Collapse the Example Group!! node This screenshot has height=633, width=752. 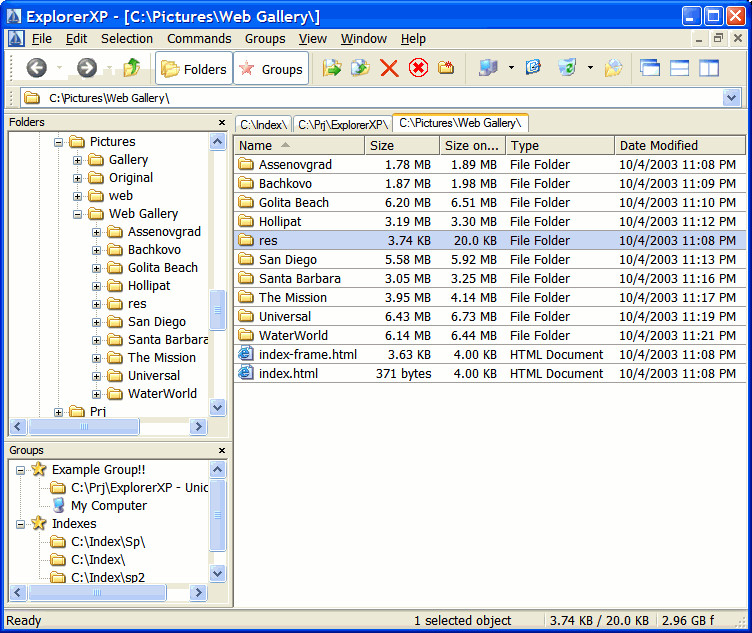tap(20, 470)
